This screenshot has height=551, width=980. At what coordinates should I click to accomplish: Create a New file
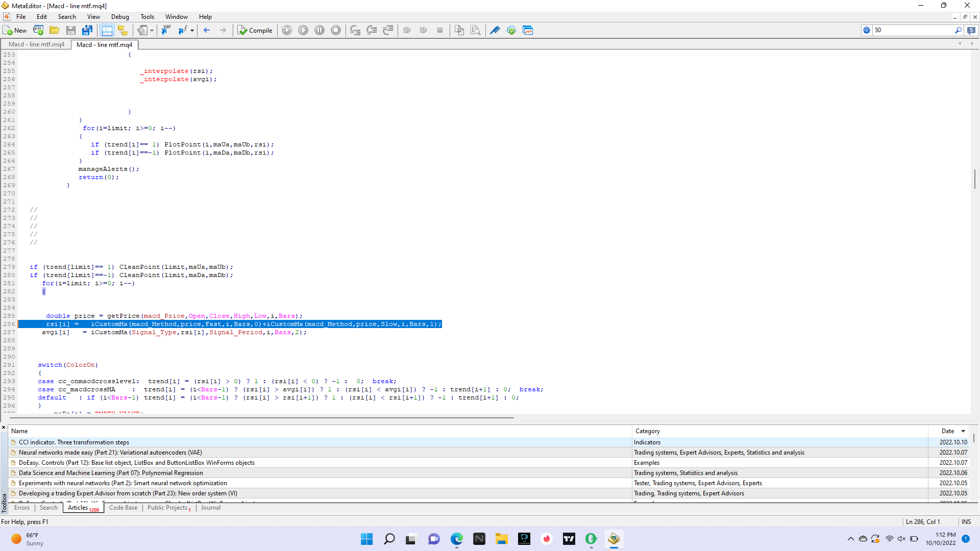15,31
